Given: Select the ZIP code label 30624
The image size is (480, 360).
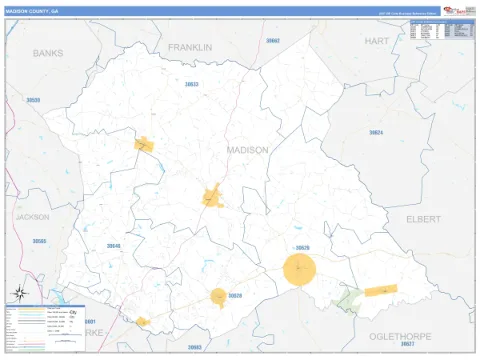Looking at the screenshot, I should 376,133.
